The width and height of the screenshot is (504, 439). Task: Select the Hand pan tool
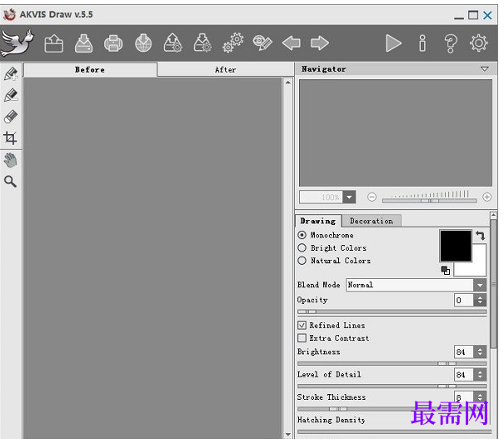coord(11,161)
